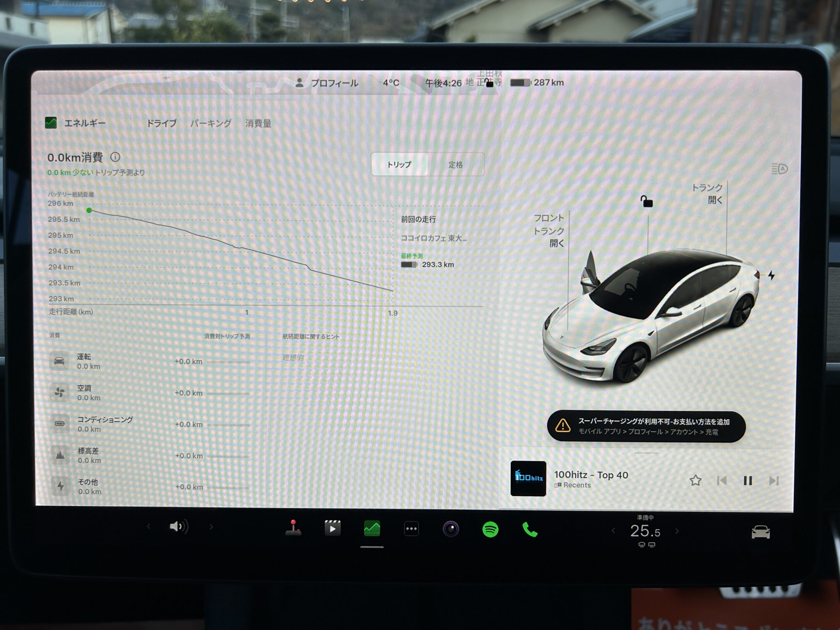The width and height of the screenshot is (840, 630).
Task: Toggle the auto high-beam headlight icon
Action: tap(779, 169)
